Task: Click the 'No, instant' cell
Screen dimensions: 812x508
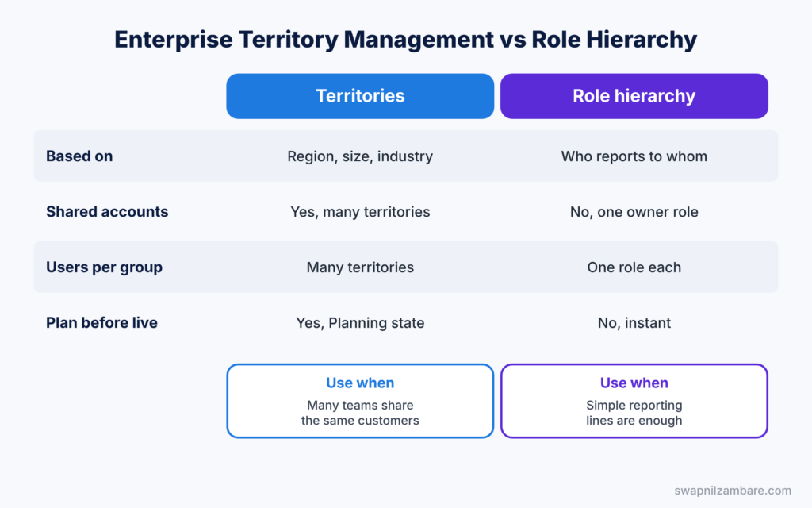Action: [634, 322]
